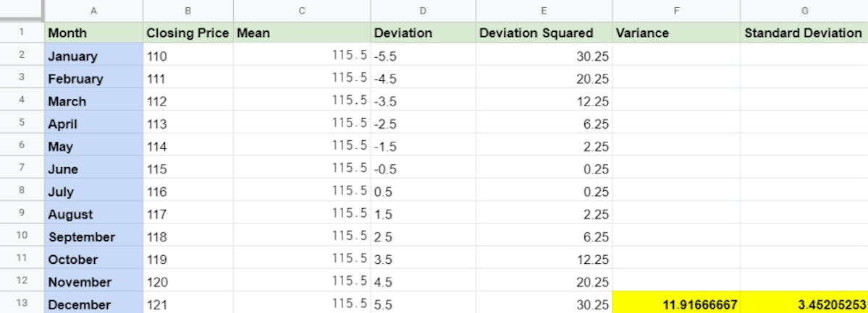Select the yellow Variance result cell 11.91666667

(676, 304)
